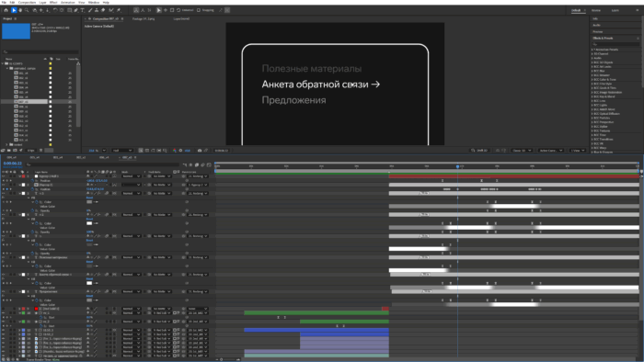This screenshot has width=644, height=362.
Task: Collapse the 01-COMPS folder in Project panel
Action: pyautogui.click(x=3, y=63)
